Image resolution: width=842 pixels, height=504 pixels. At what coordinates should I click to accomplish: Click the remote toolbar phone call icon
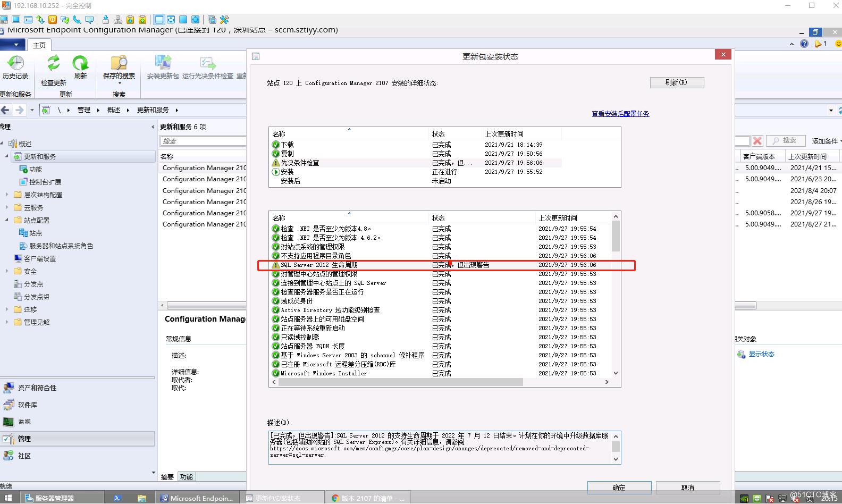coord(77,20)
